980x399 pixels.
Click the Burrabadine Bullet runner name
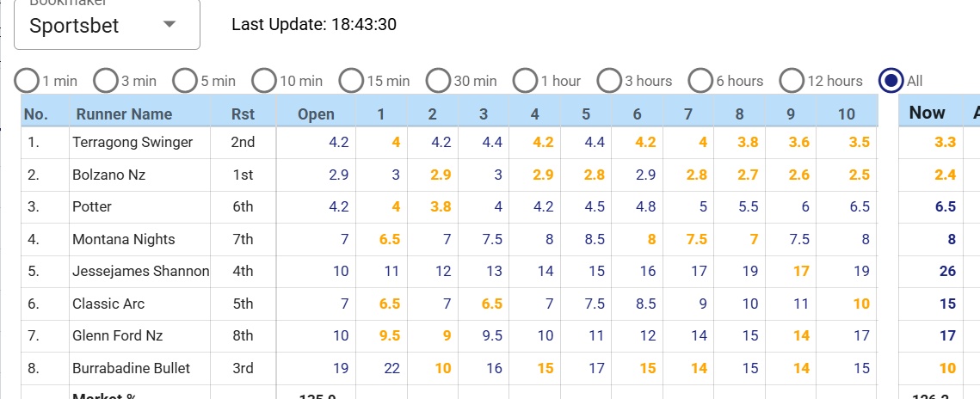click(132, 368)
